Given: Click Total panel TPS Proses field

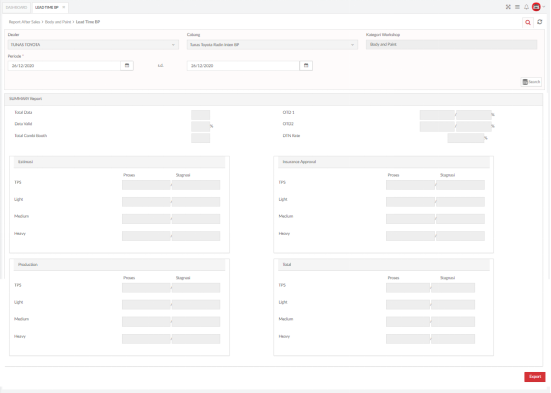Looking at the screenshot, I should tap(408, 288).
